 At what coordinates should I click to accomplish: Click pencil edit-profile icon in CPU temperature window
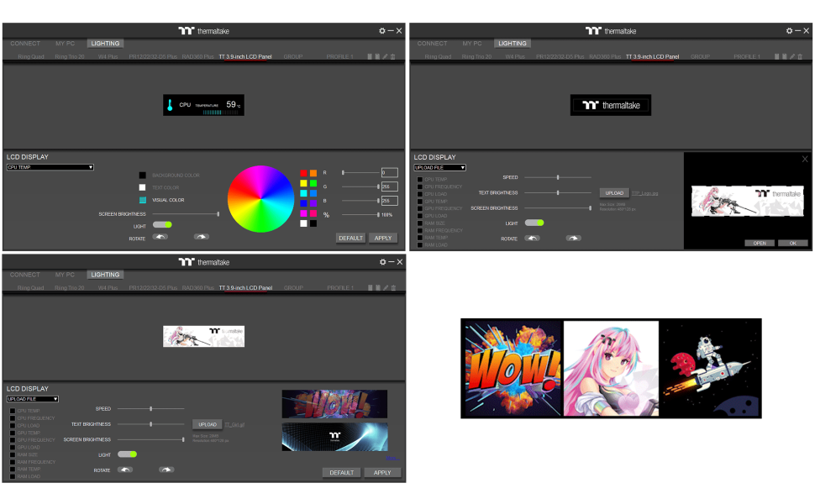click(385, 56)
